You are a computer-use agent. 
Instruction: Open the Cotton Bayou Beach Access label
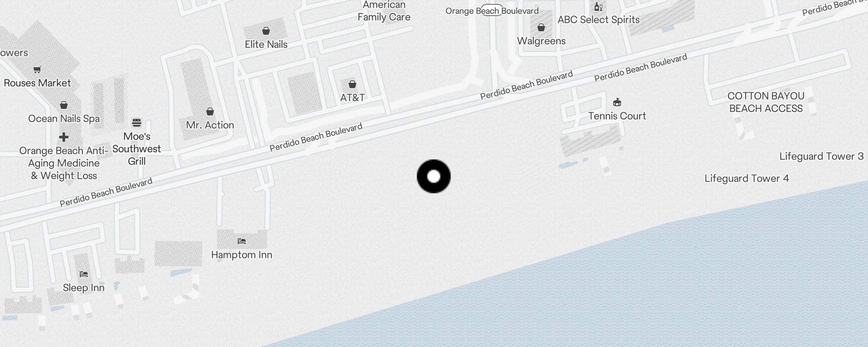click(x=766, y=102)
